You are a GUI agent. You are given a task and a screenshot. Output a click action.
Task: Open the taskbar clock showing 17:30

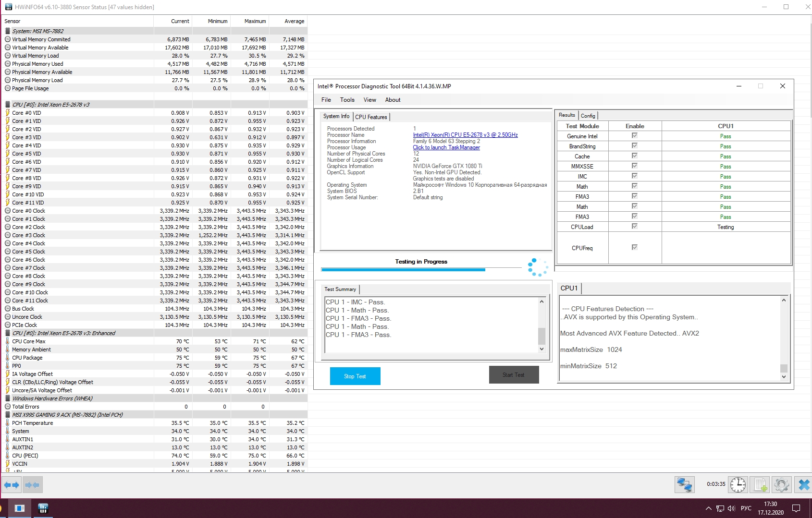point(771,508)
